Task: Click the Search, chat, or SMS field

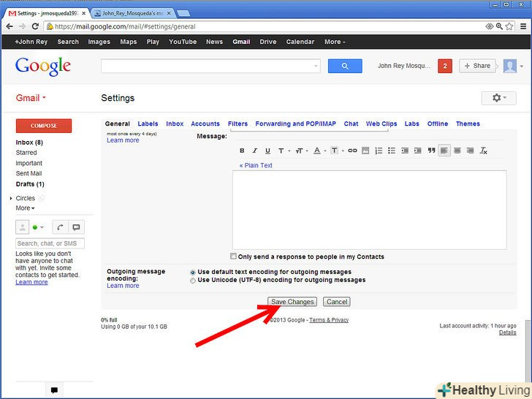Action: click(50, 243)
